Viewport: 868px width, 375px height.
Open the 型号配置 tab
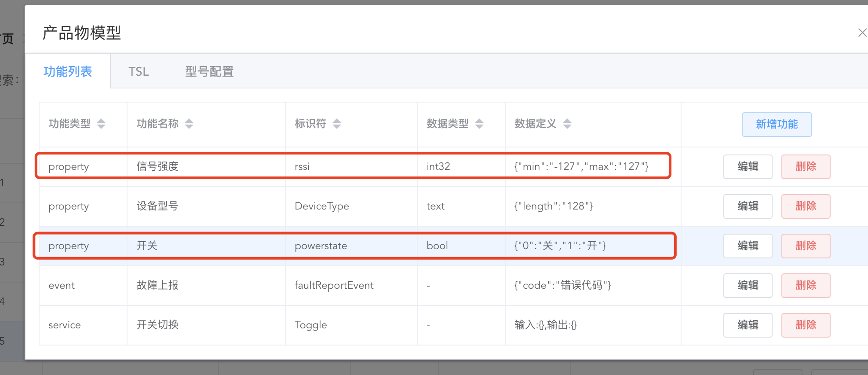209,71
